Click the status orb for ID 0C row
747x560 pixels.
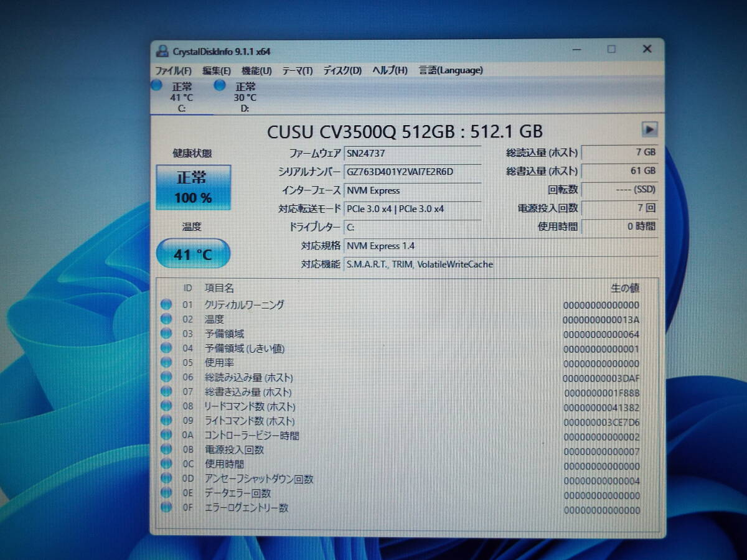(x=166, y=464)
